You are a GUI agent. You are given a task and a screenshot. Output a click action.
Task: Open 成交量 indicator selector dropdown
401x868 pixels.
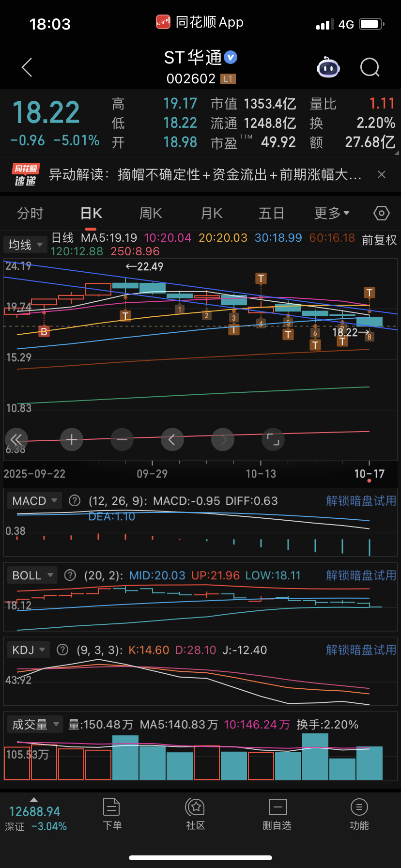coord(35,724)
